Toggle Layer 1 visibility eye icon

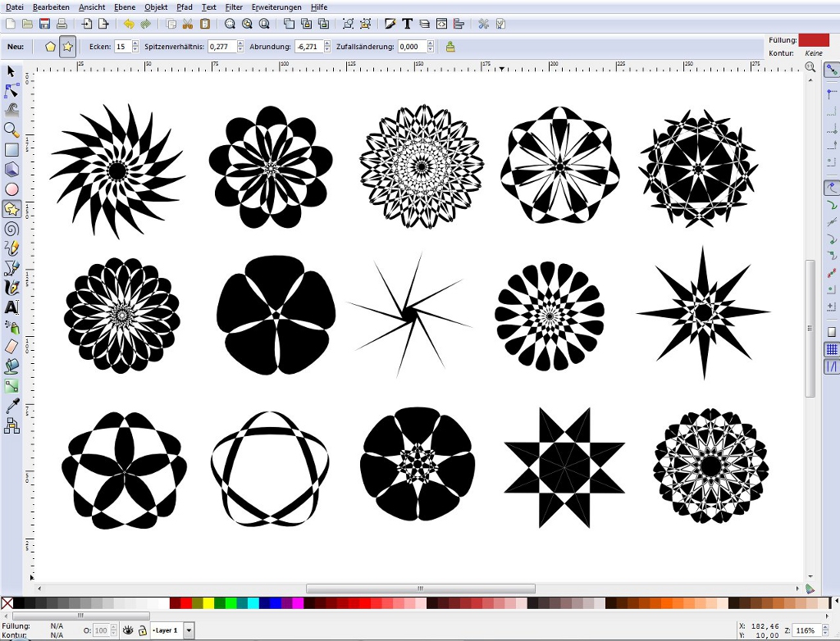pyautogui.click(x=127, y=630)
